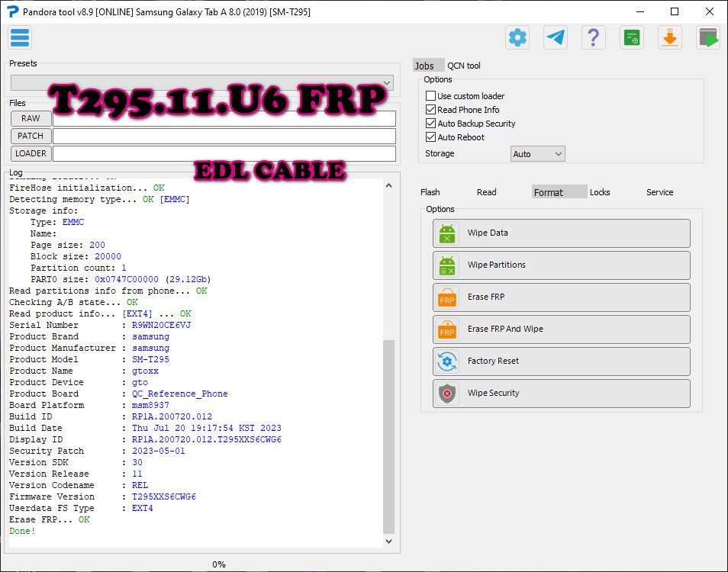The height and width of the screenshot is (572, 728).
Task: Click the green run arrow icon
Action: (707, 37)
